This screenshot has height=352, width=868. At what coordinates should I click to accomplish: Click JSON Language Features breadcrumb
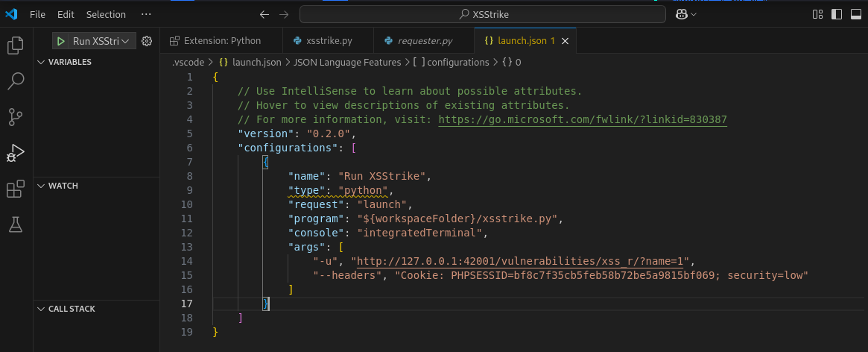coord(347,62)
